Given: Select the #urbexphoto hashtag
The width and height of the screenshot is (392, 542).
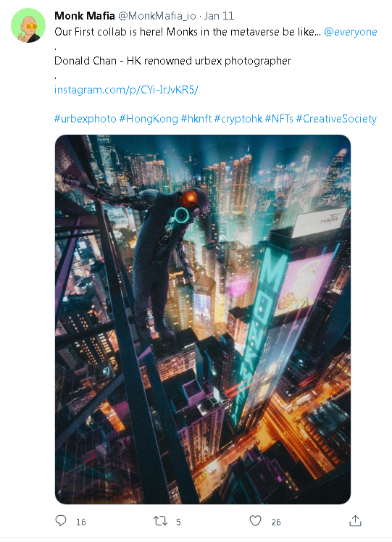Looking at the screenshot, I should (x=86, y=119).
